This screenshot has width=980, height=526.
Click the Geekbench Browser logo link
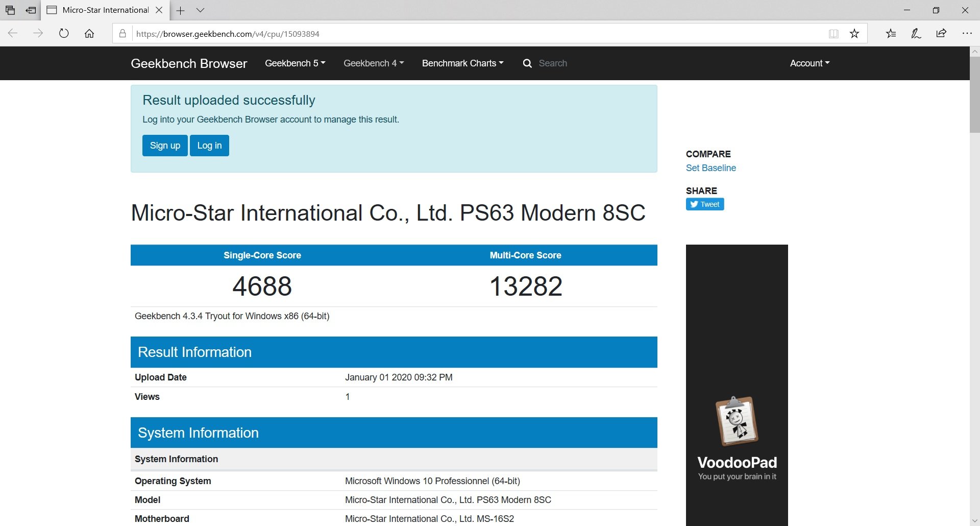coord(189,63)
